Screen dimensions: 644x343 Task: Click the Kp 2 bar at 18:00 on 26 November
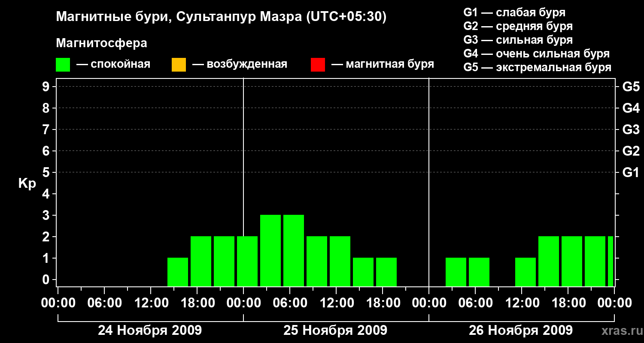[572, 261]
